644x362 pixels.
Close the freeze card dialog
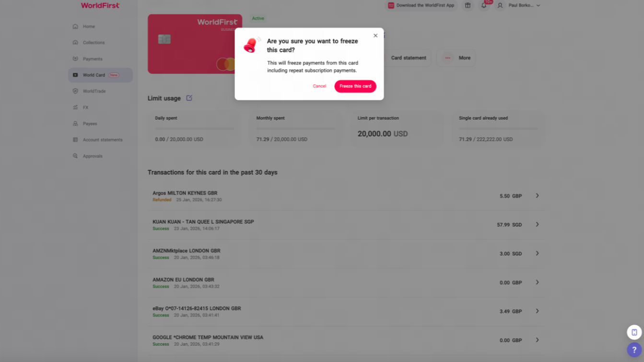click(375, 36)
